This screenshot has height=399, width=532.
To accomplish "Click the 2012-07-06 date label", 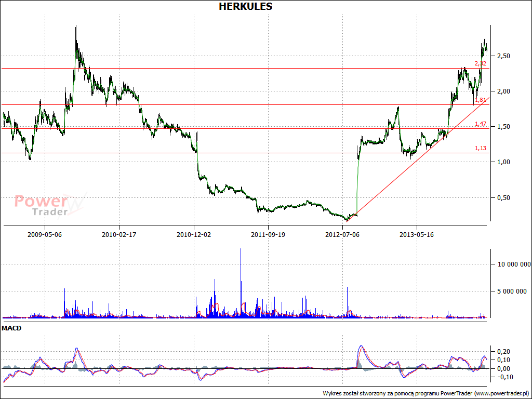I will [x=342, y=234].
